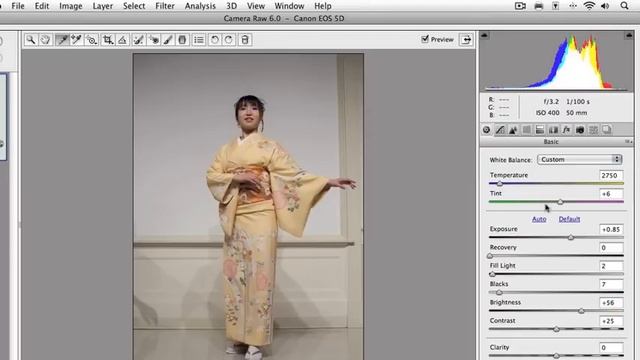Open the Presets panel tab
The image size is (640, 360).
[593, 130]
